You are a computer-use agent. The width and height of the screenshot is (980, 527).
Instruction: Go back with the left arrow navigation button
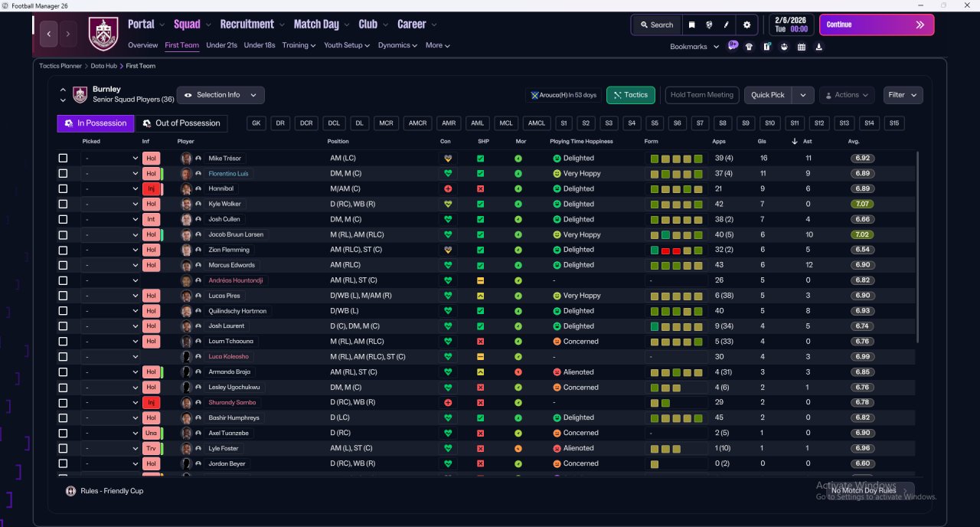point(49,34)
